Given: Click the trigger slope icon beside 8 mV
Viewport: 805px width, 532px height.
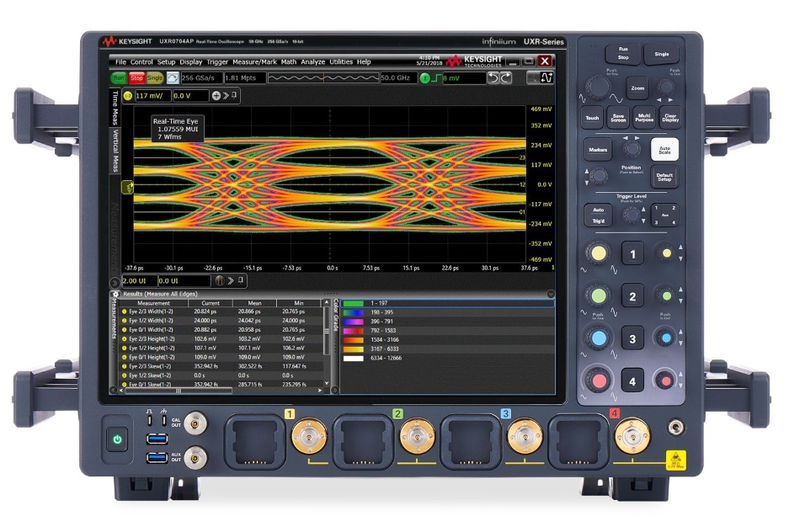Looking at the screenshot, I should click(x=437, y=77).
